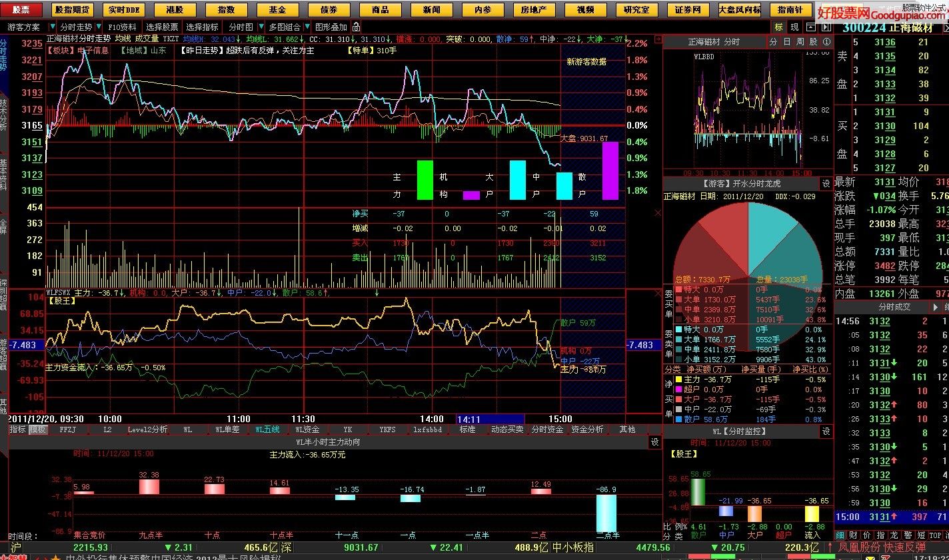Click the 图形叠加 toolbar button
Screen dimensions: 949x560
point(331,27)
